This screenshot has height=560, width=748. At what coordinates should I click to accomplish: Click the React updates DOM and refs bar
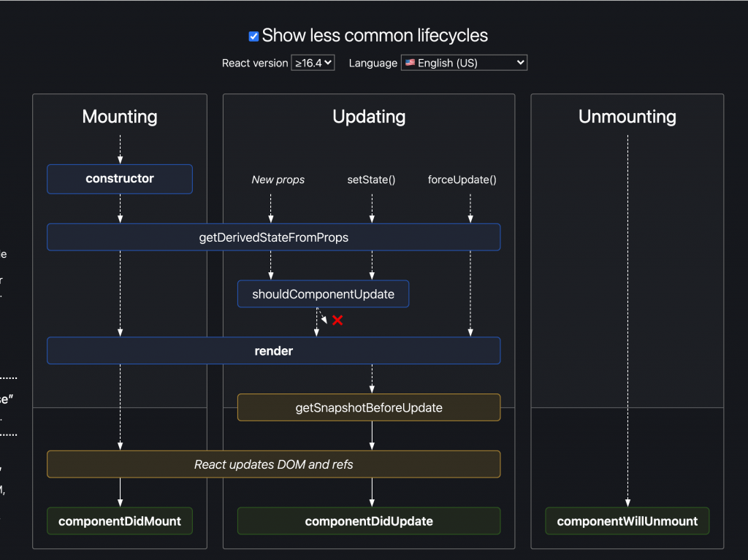(x=273, y=464)
